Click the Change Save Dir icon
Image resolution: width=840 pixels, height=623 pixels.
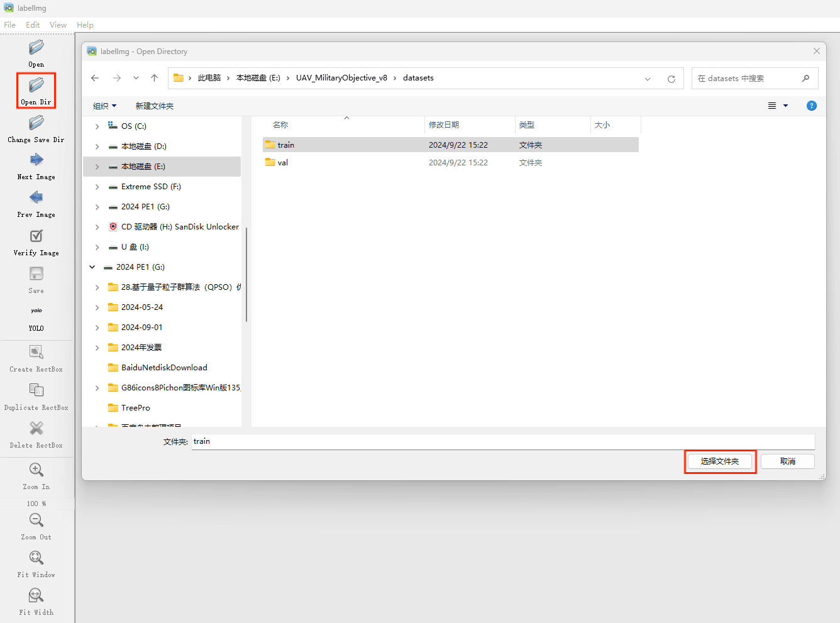point(36,123)
